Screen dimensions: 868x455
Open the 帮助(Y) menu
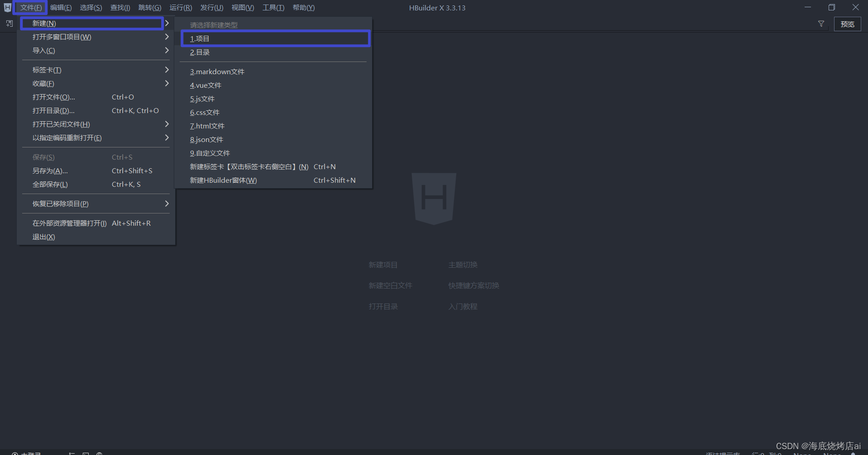(304, 8)
